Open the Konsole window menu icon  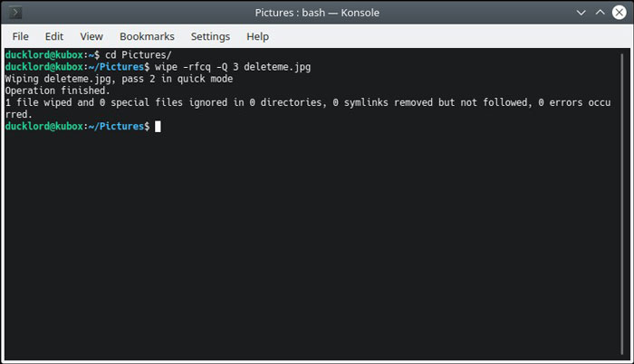pos(15,13)
